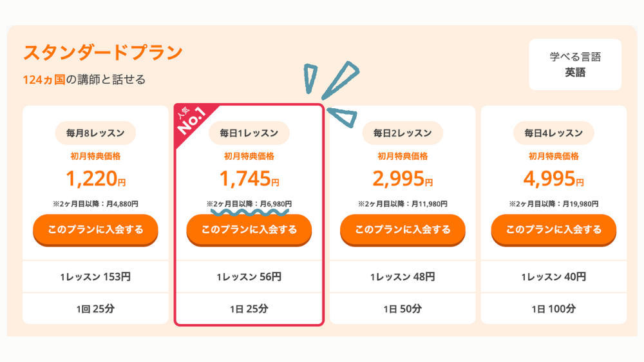The image size is (644, 362).
Task: Select the 毎日2レッスン pill label
Action: (x=402, y=133)
